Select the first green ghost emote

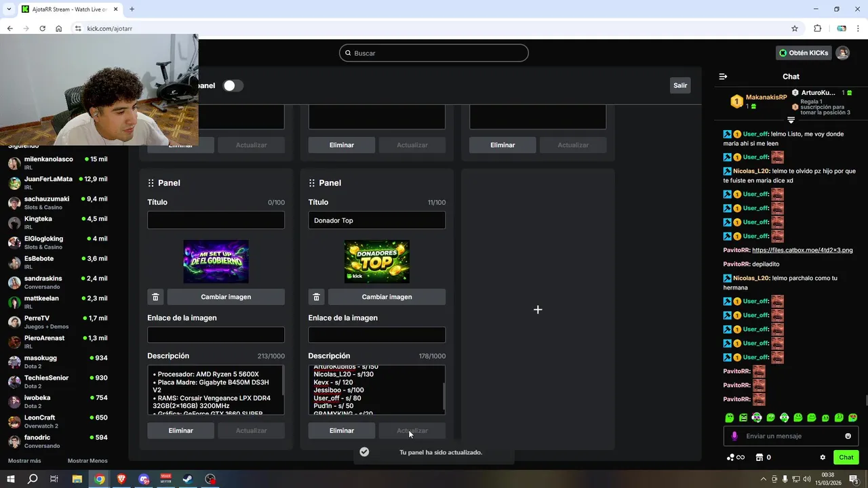(730, 418)
